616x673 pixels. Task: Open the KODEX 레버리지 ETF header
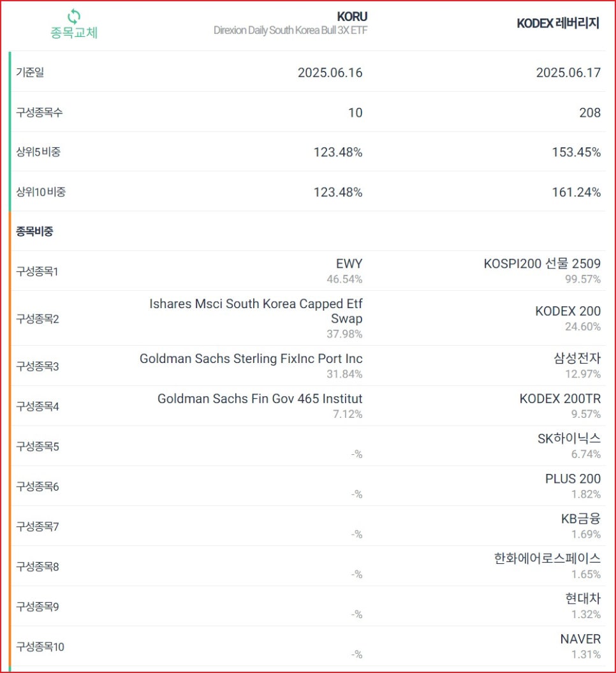pos(558,23)
